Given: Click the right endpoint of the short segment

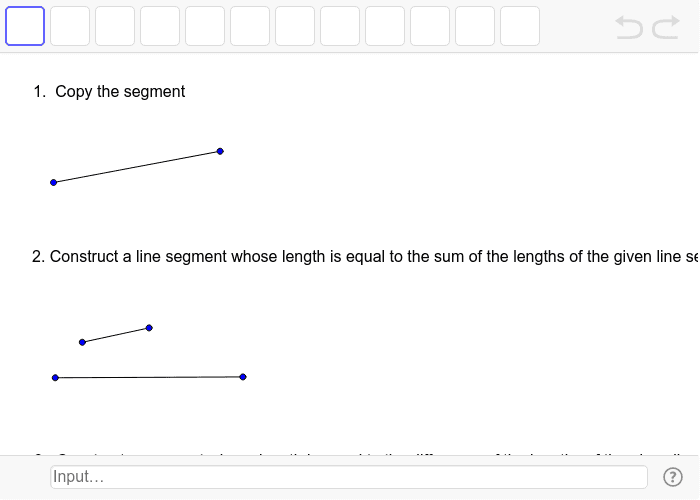Looking at the screenshot, I should [149, 328].
